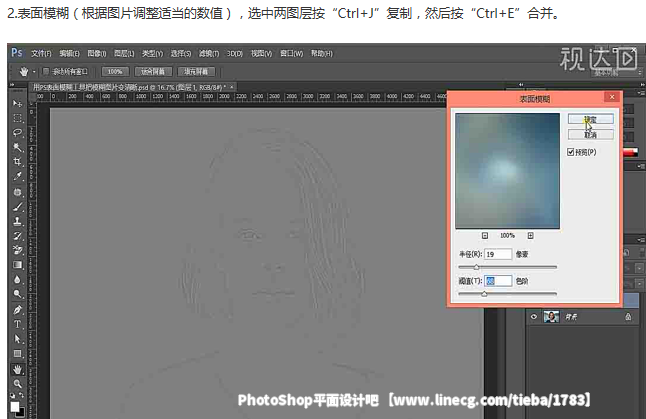The image size is (646, 419).
Task: Click the background color swatch
Action: (21, 413)
